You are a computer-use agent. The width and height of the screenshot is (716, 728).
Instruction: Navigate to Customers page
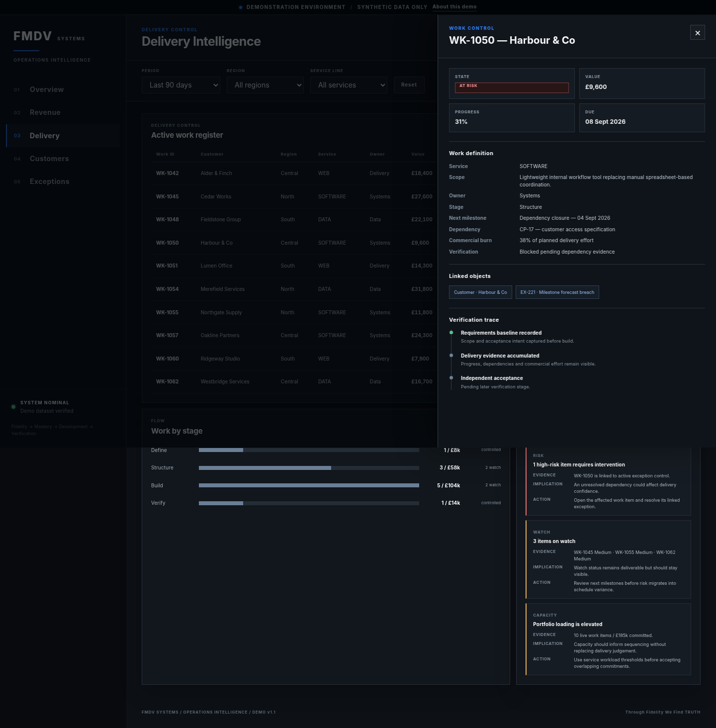63,159
